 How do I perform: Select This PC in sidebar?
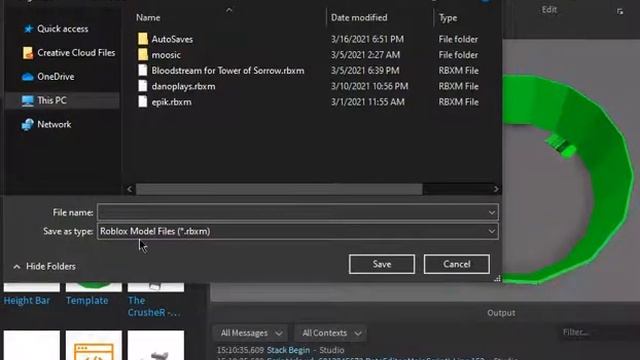point(52,100)
